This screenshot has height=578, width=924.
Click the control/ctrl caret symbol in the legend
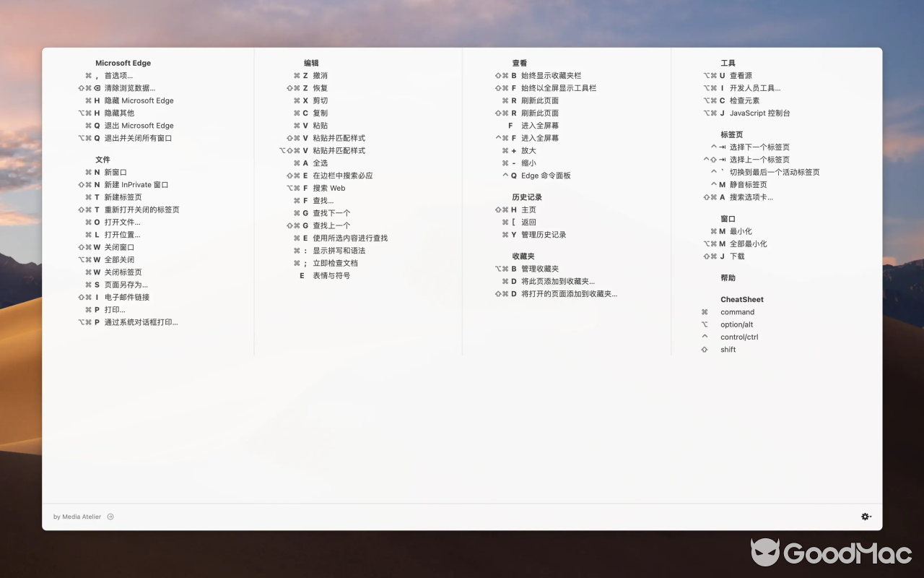705,337
